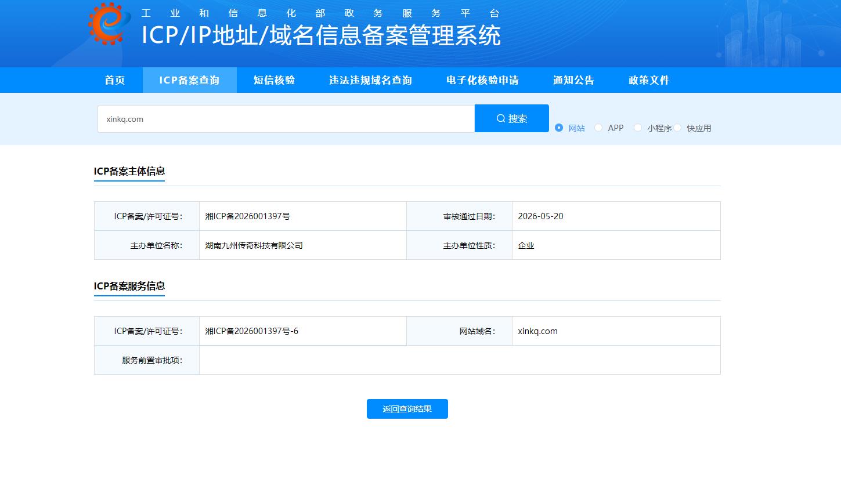The image size is (841, 504).
Task: Switch to ICP备案查询 tab
Action: (x=190, y=80)
